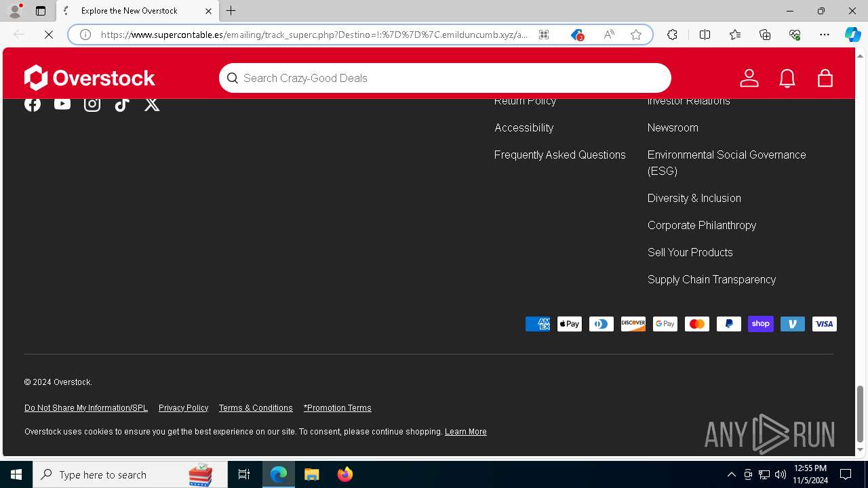
Task: Click the PayPal payment icon
Action: pos(729,324)
